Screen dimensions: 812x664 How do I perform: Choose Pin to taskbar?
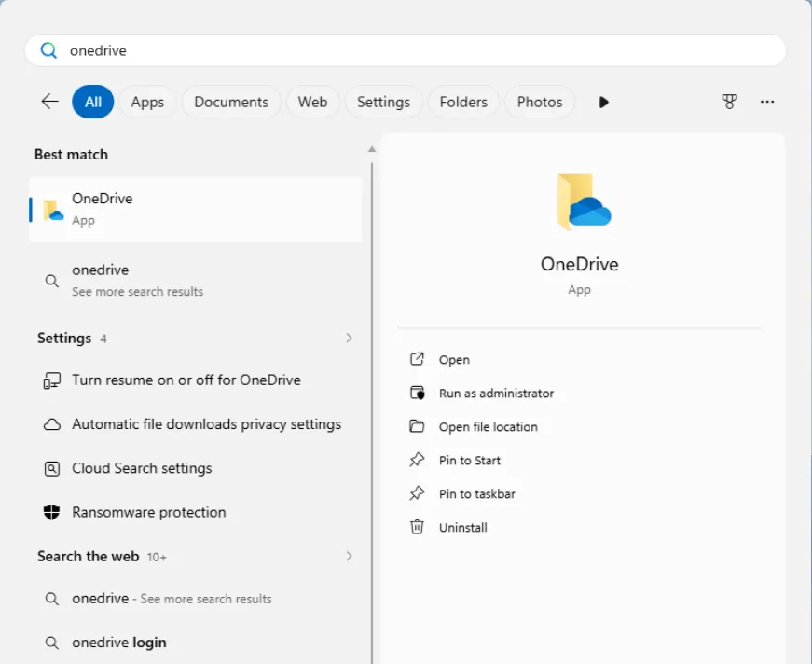(477, 494)
